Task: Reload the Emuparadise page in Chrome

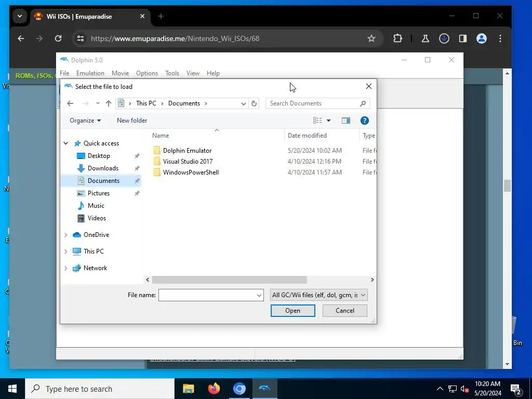Action: [x=58, y=38]
